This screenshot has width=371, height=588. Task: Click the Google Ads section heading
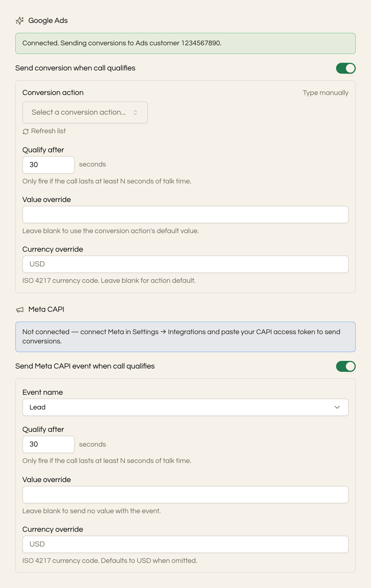pyautogui.click(x=48, y=21)
